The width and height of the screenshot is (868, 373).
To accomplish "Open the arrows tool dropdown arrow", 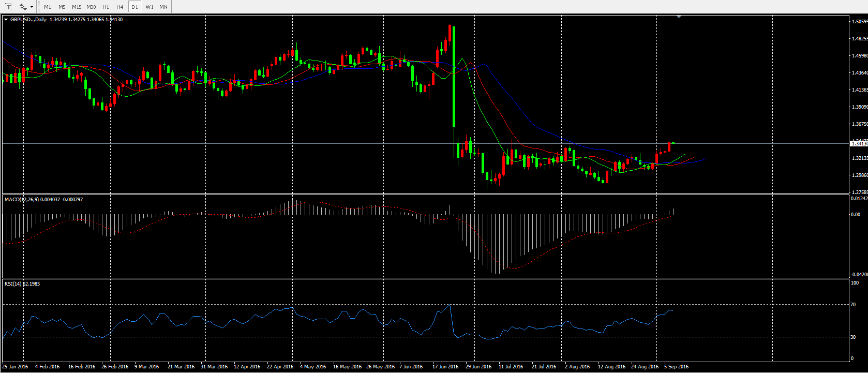I will (32, 7).
